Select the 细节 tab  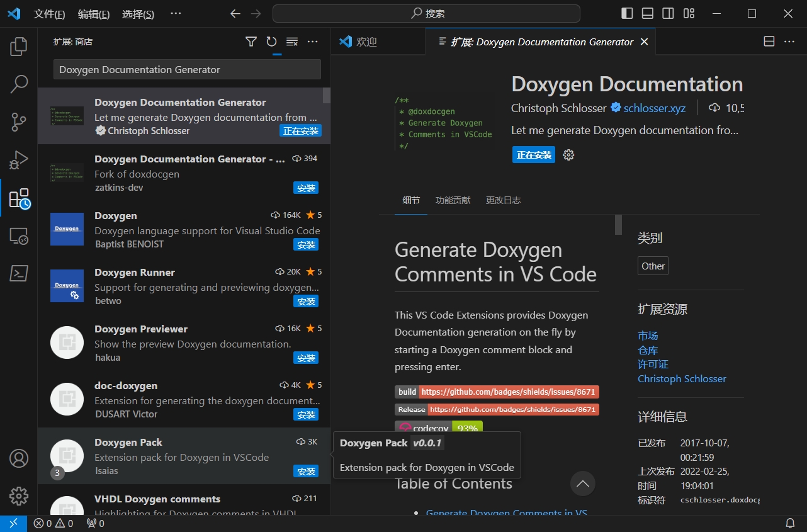click(x=411, y=200)
